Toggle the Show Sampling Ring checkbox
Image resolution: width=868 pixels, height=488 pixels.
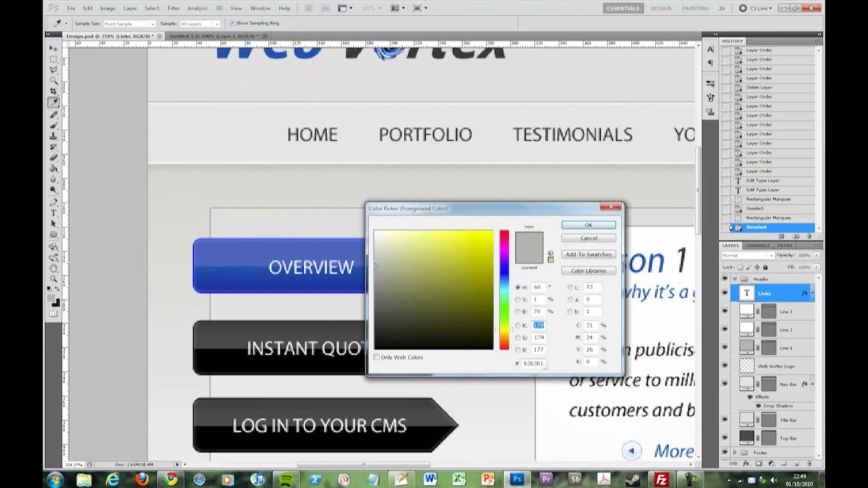(232, 23)
